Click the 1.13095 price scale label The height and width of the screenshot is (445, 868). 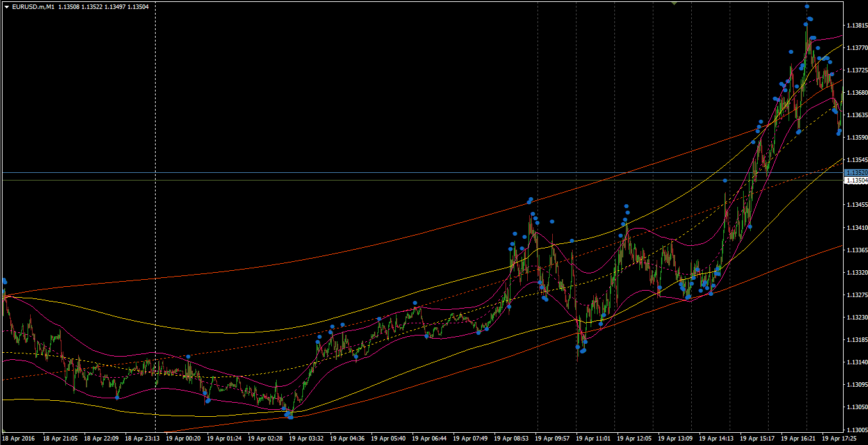click(857, 385)
